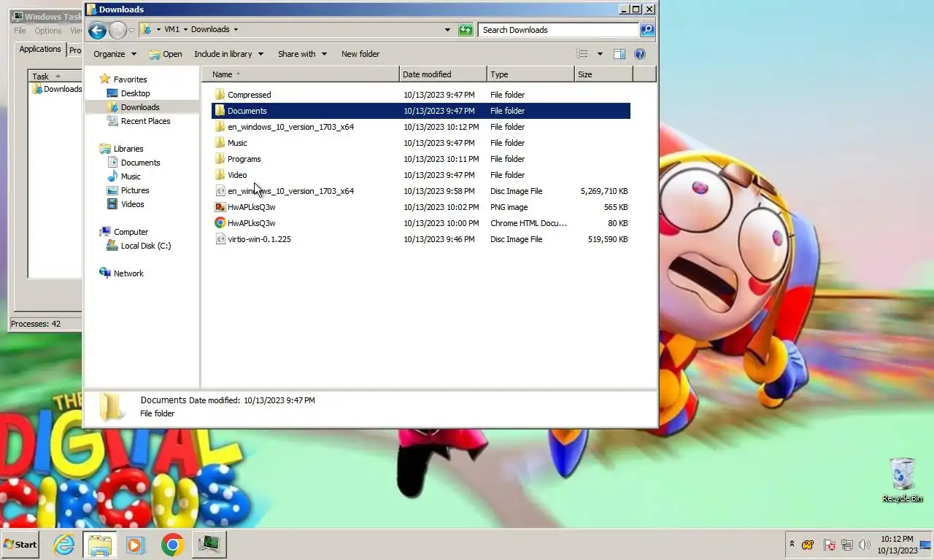The height and width of the screenshot is (560, 934).
Task: Open the Organize dropdown menu
Action: pos(115,54)
